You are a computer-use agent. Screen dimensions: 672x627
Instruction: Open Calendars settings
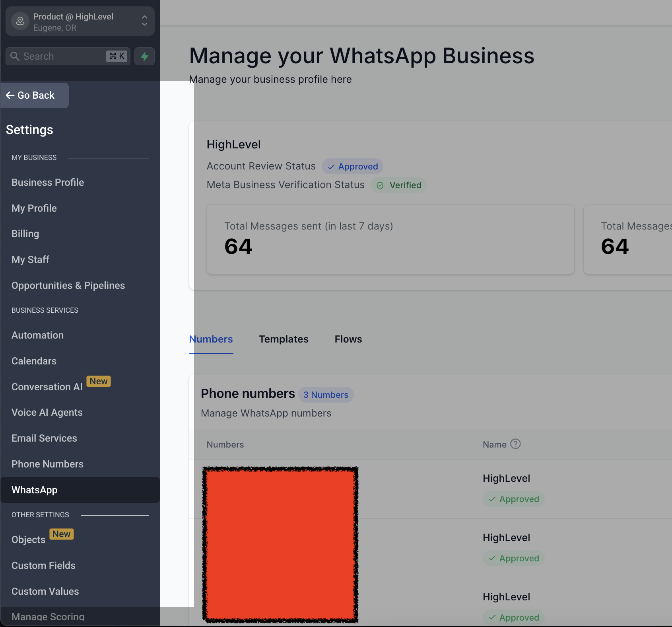34,361
